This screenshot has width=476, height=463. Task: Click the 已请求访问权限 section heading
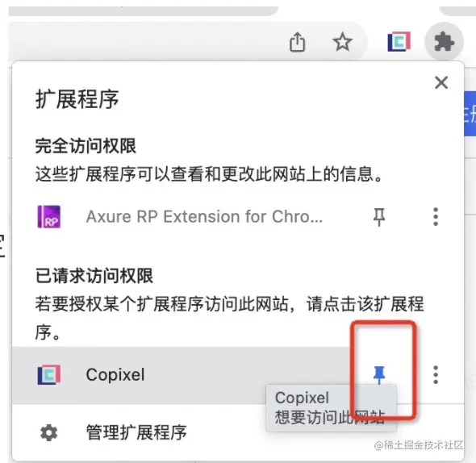click(94, 276)
